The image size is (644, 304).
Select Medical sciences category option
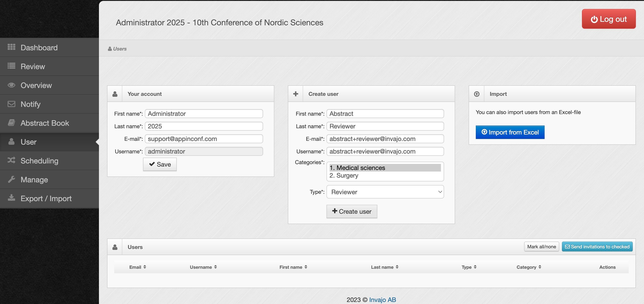coord(385,168)
